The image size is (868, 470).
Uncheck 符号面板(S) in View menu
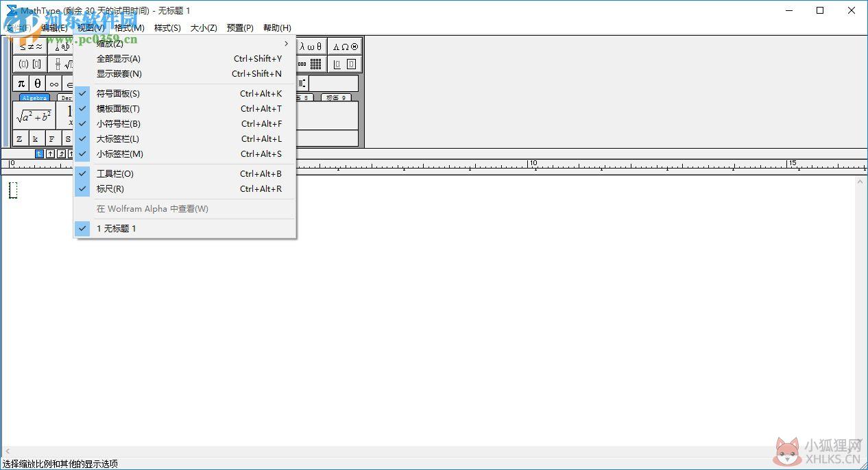(185, 94)
